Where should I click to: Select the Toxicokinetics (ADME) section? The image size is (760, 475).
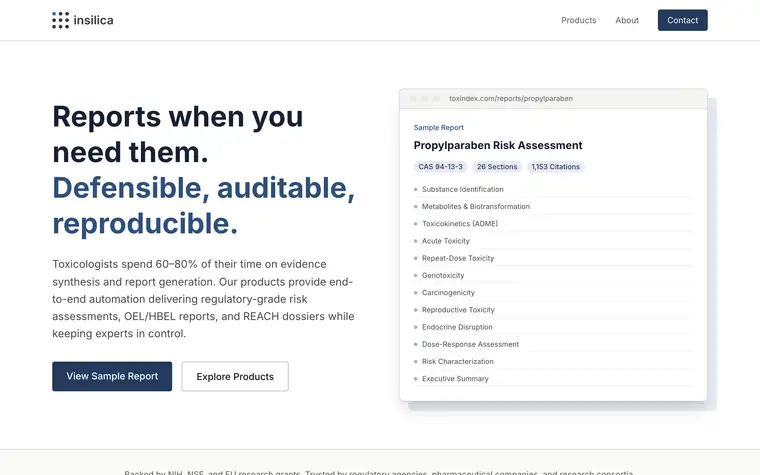click(553, 224)
